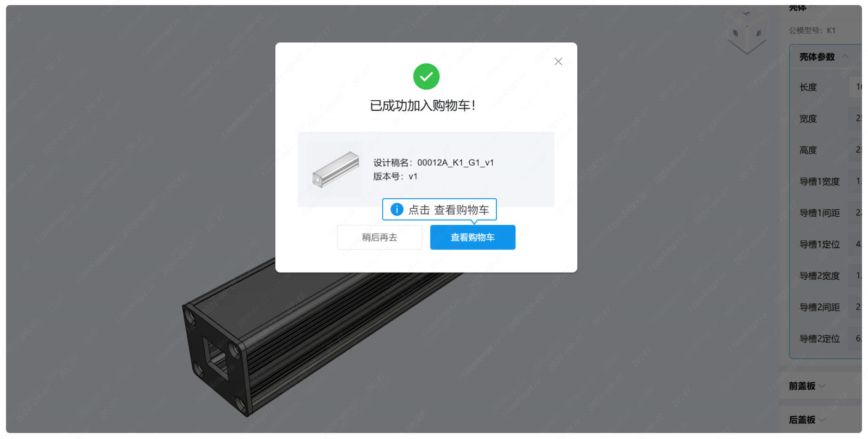Click the 导槽1宽度 value field
Viewport: 868px width, 439px height.
point(856,181)
